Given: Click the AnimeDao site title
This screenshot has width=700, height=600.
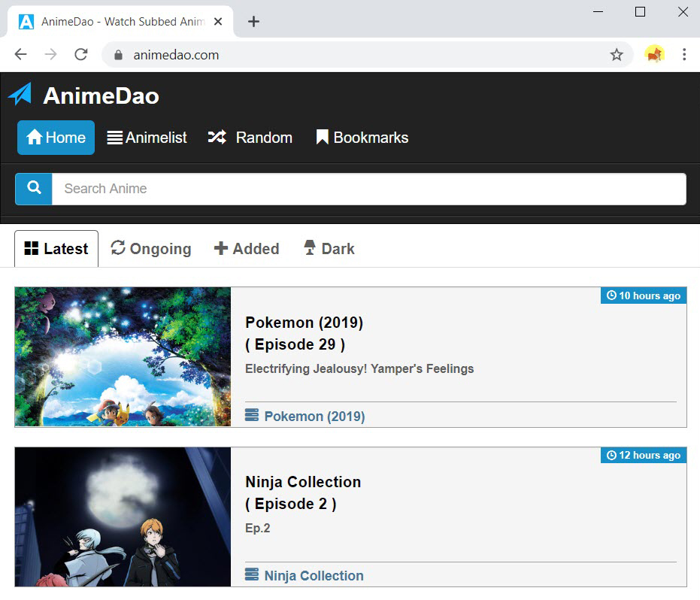Looking at the screenshot, I should (x=101, y=96).
